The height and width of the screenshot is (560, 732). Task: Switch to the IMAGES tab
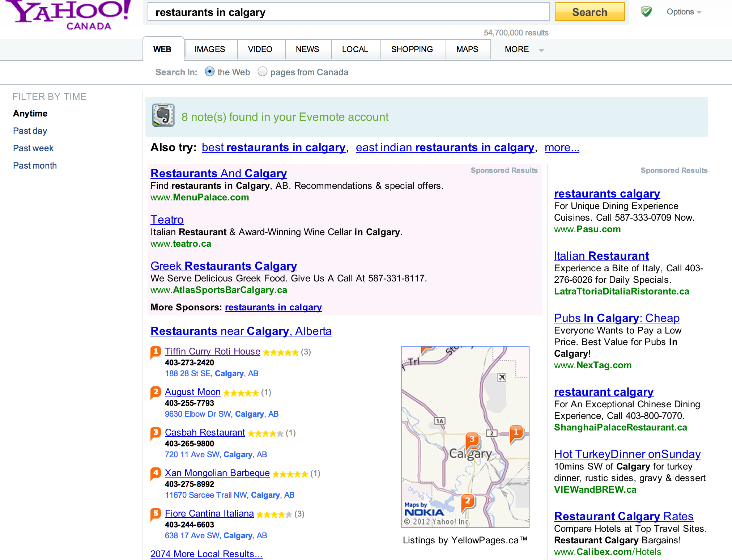tap(210, 49)
